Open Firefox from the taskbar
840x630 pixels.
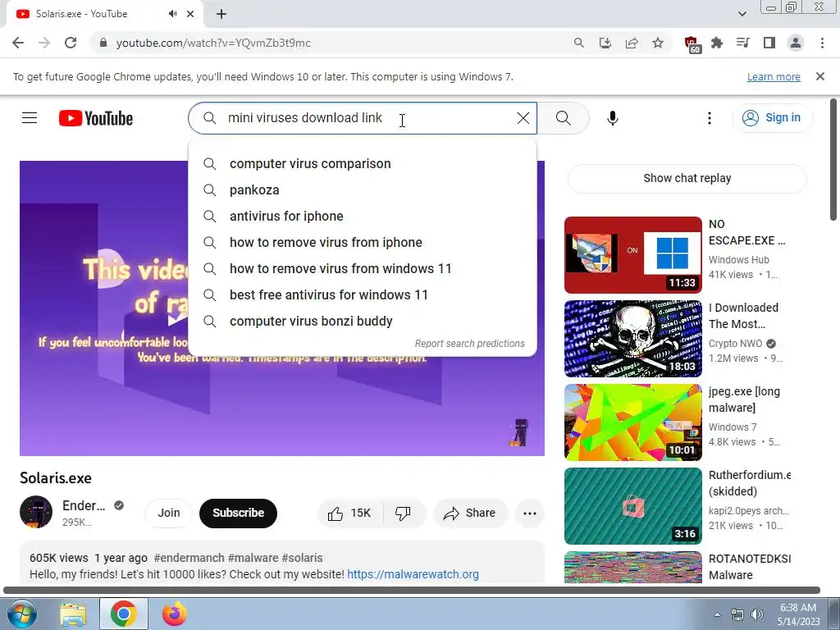(x=175, y=614)
